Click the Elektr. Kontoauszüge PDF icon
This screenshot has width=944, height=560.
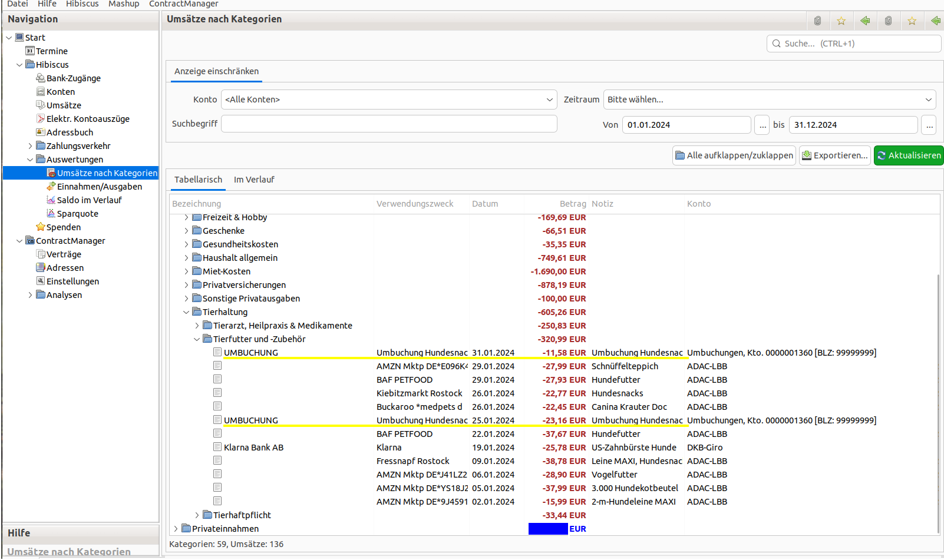(41, 119)
